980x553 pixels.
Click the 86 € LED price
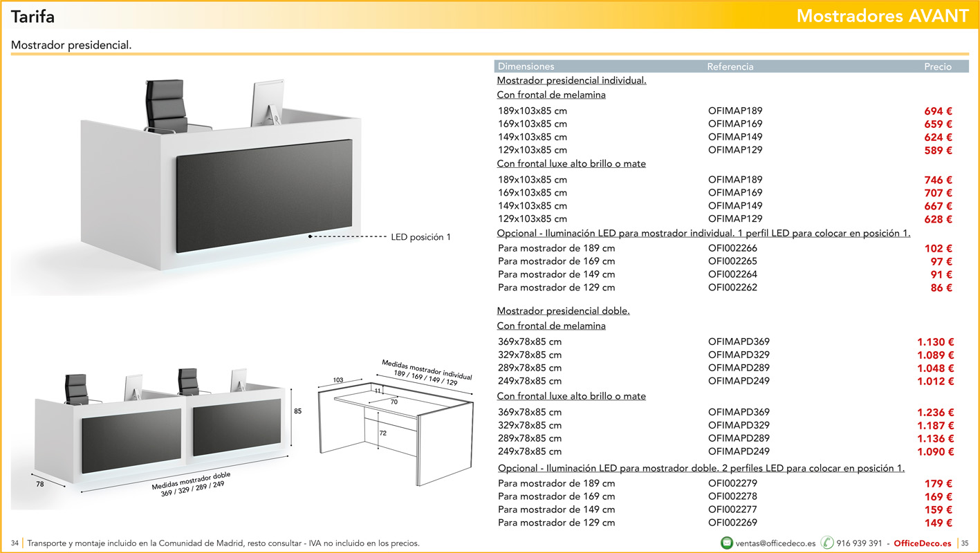pyautogui.click(x=941, y=288)
